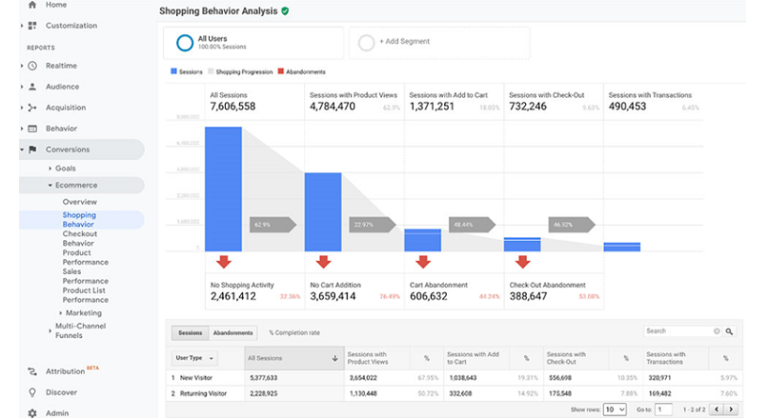Open the Ecommerce Overview report
768x419 pixels.
(79, 202)
